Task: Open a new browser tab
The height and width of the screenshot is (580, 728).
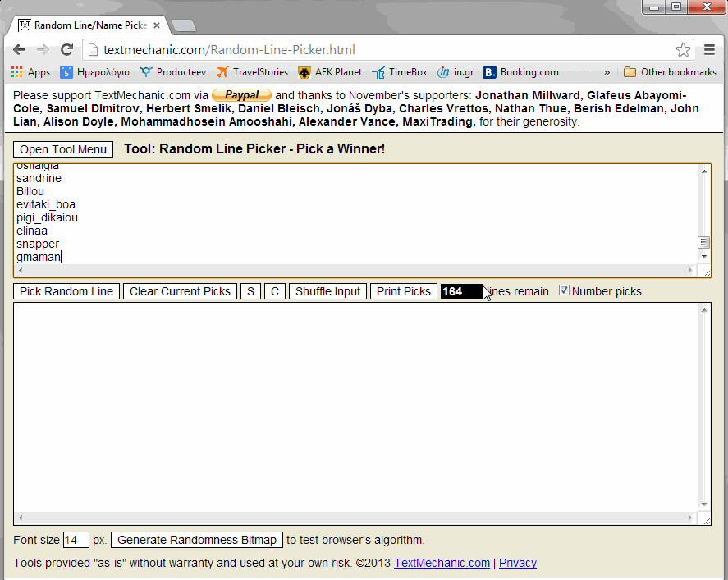Action: [183, 25]
